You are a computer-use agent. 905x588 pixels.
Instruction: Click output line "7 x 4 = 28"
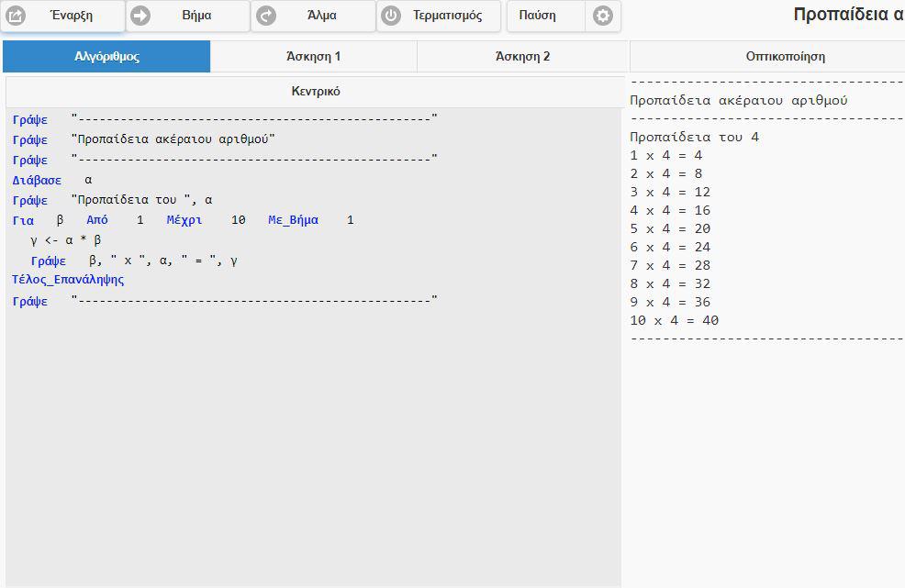pyautogui.click(x=670, y=265)
